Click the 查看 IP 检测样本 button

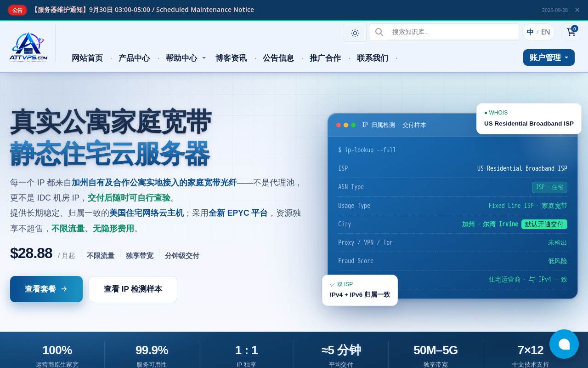click(x=133, y=289)
